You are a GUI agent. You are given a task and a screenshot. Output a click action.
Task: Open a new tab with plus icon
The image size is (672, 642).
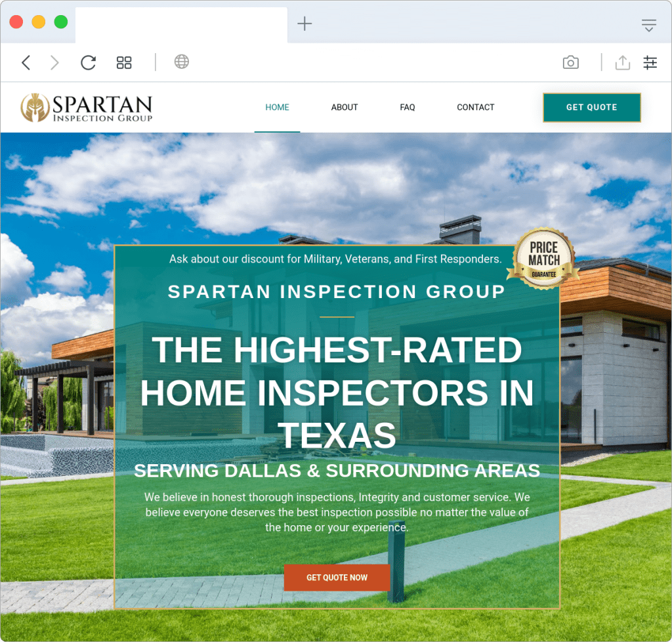pos(304,23)
